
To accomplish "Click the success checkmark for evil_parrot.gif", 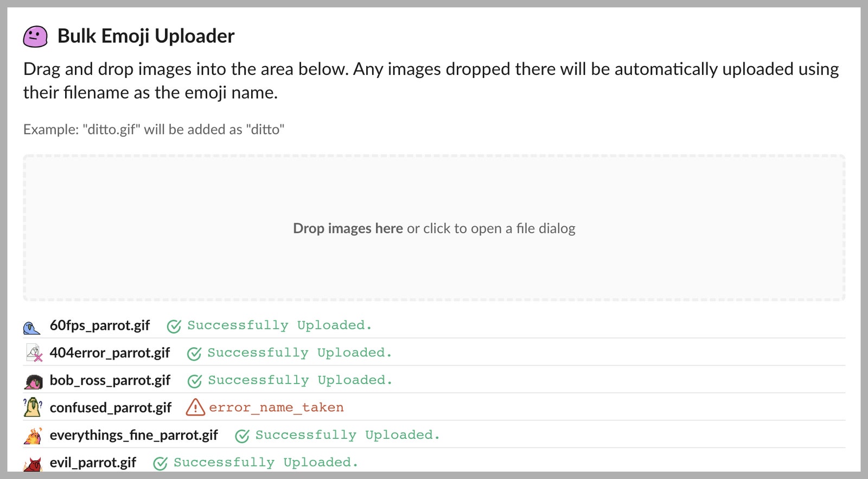I will (161, 463).
